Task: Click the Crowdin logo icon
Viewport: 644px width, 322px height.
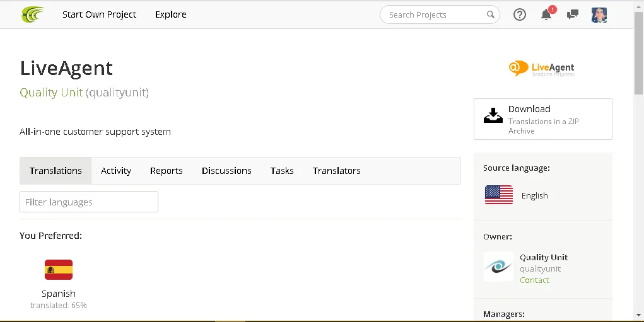Action: tap(33, 14)
